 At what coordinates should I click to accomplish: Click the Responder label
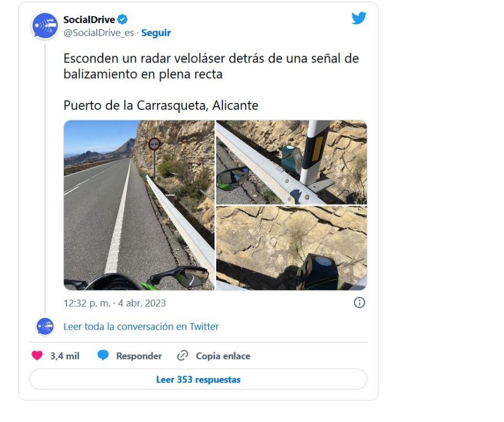139,356
